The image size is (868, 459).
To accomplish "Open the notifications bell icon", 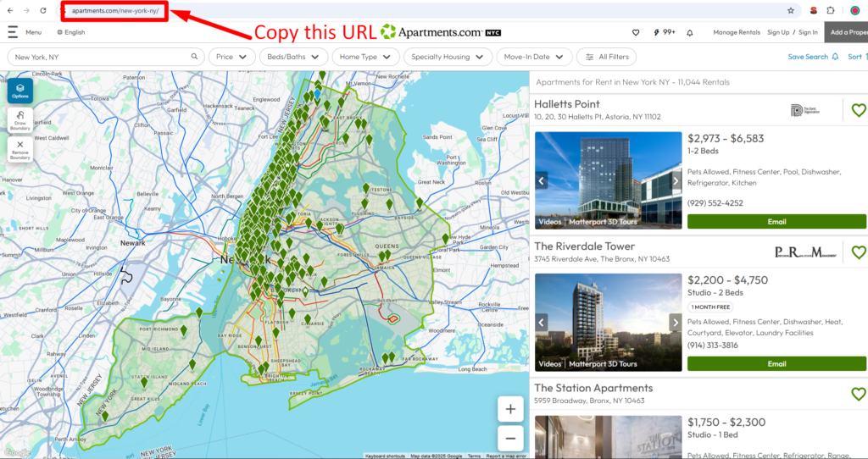I will (690, 33).
